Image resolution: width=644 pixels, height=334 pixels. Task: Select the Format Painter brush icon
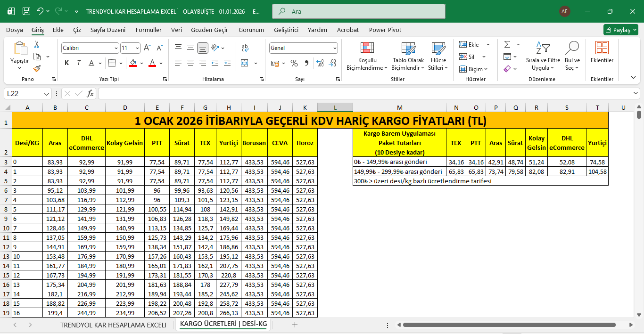37,68
